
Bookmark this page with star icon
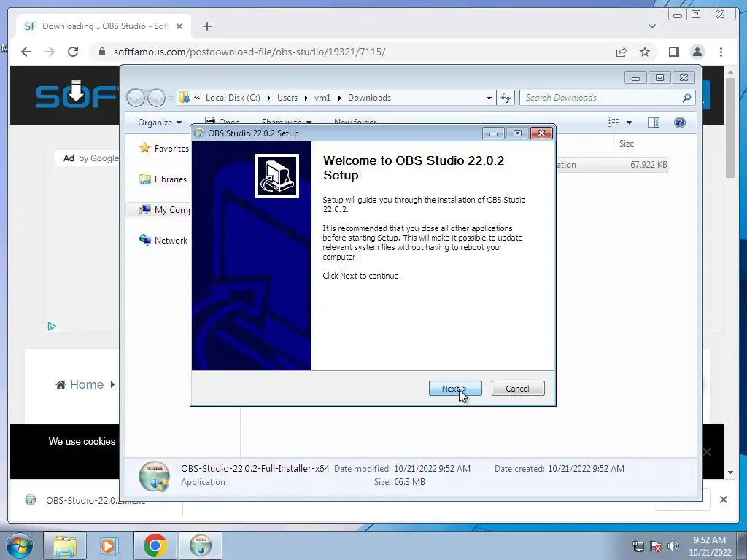point(645,52)
